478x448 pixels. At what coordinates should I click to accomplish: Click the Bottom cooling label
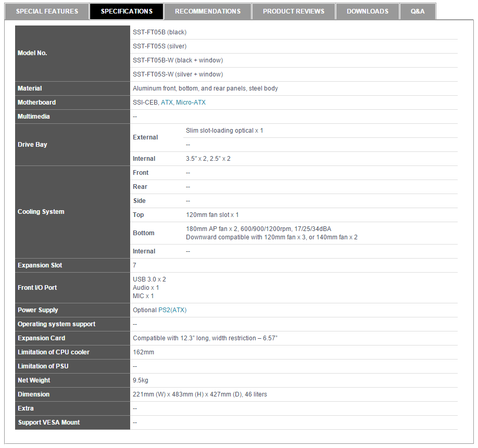point(144,233)
